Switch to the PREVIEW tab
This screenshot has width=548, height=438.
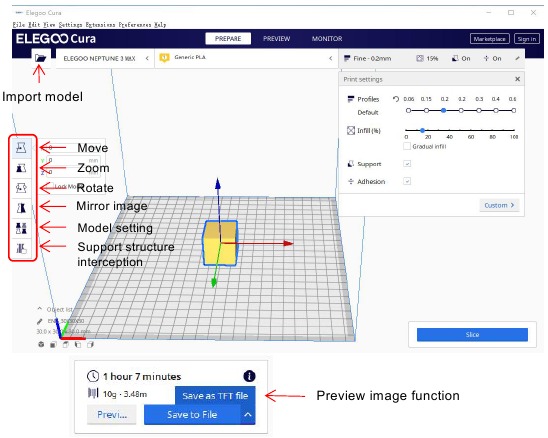click(x=276, y=38)
